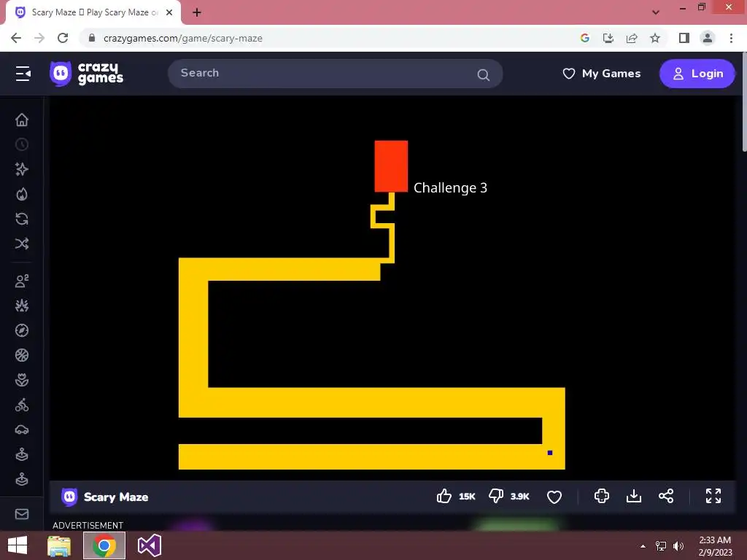Enter fullscreen mode for the game
This screenshot has height=560, width=747.
click(713, 496)
